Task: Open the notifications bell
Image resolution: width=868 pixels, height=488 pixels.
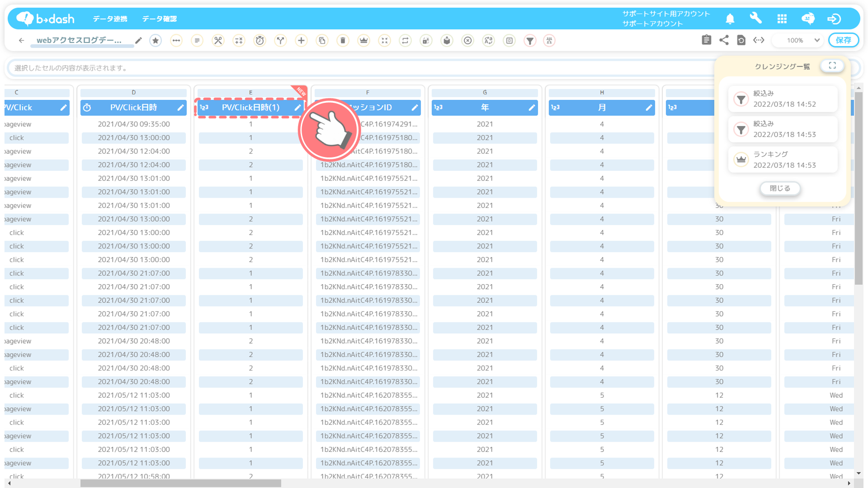Action: (x=730, y=19)
